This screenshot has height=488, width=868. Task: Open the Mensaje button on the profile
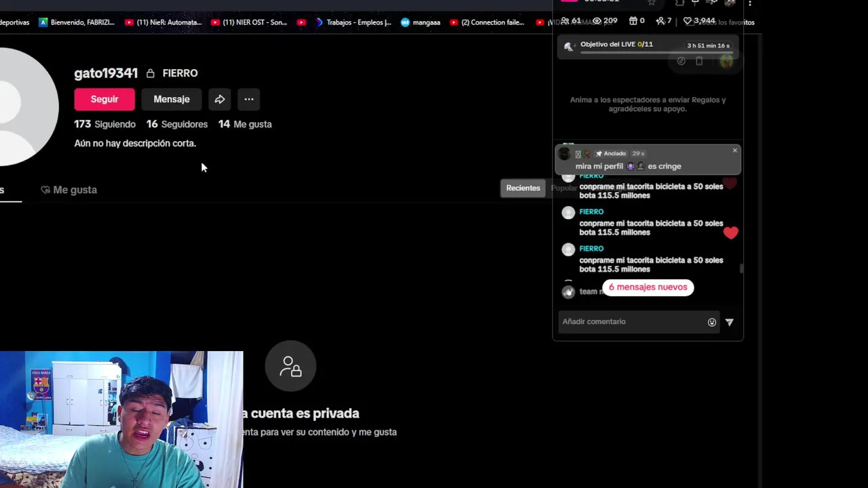click(172, 99)
